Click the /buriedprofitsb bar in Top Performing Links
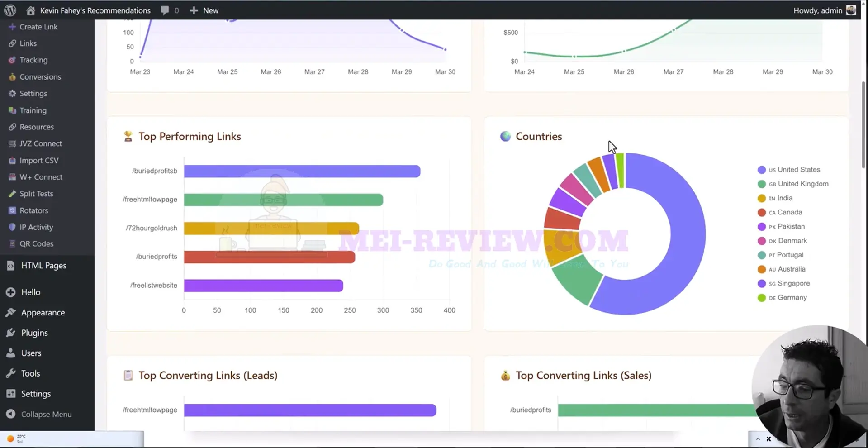The width and height of the screenshot is (868, 448). point(302,171)
